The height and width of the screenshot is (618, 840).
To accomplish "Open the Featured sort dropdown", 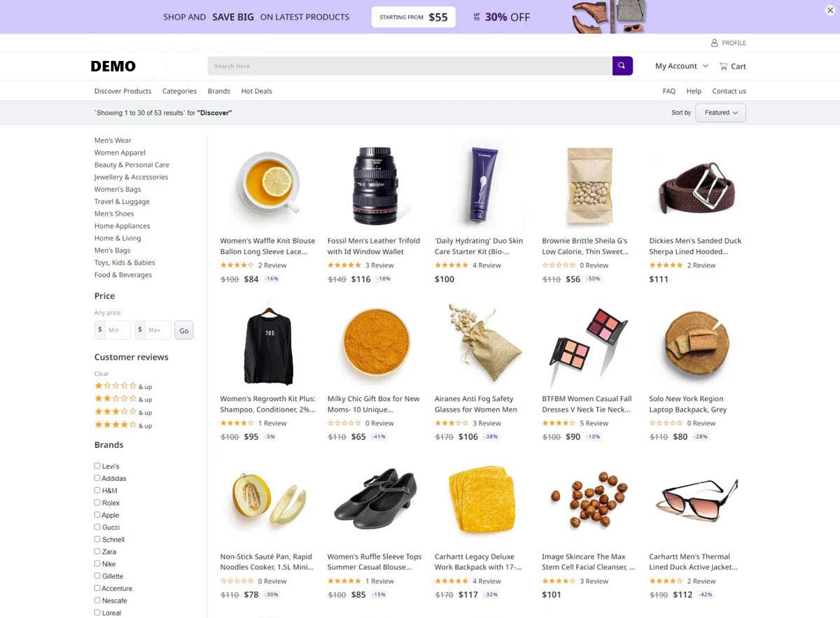I will (x=720, y=113).
